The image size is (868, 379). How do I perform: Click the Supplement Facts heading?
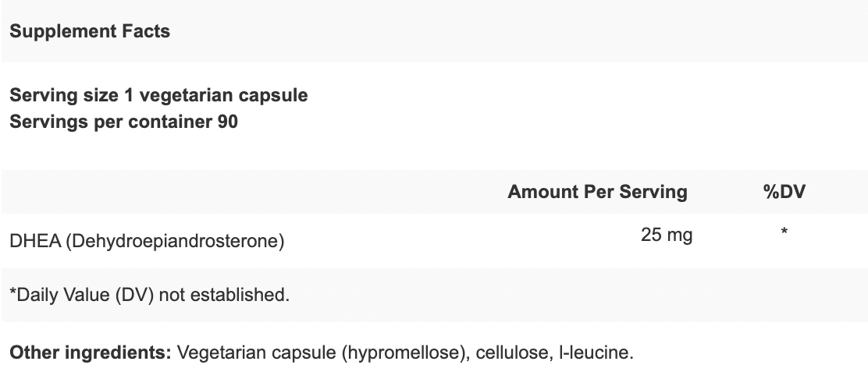(x=90, y=31)
